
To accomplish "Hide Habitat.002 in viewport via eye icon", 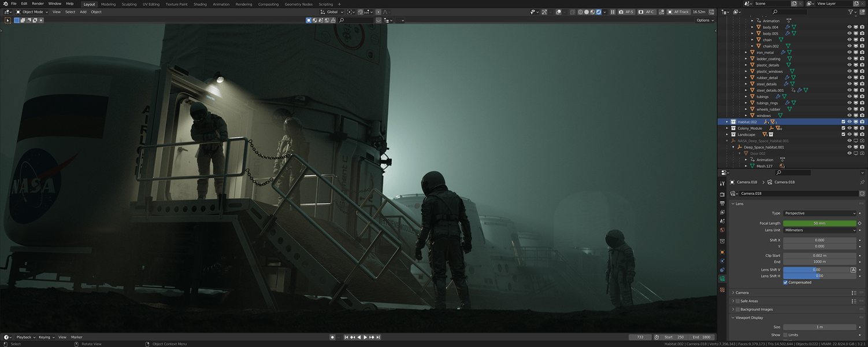I will click(x=850, y=122).
